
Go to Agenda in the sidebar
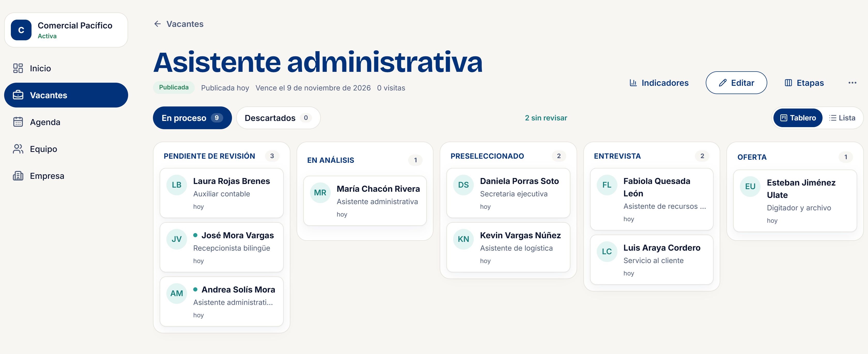click(x=66, y=122)
